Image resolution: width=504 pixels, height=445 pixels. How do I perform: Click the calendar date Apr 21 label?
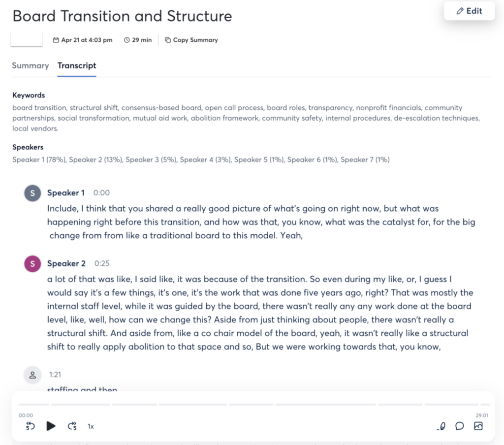coord(83,40)
